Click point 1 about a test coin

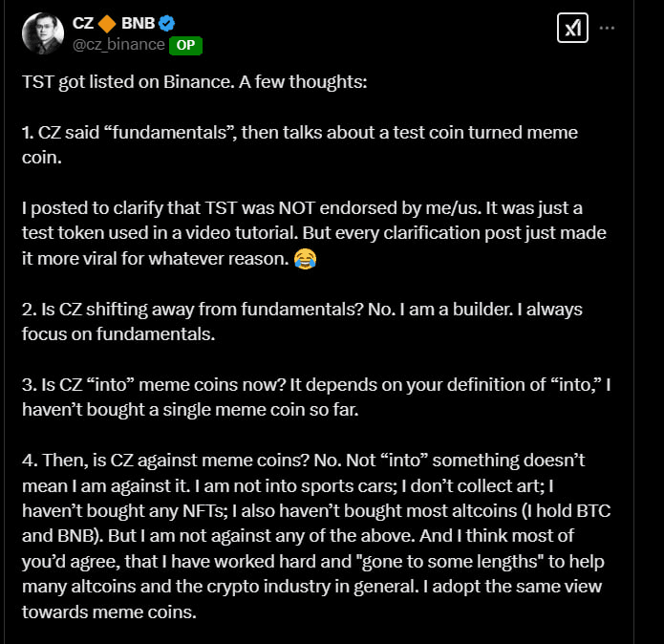pos(300,145)
